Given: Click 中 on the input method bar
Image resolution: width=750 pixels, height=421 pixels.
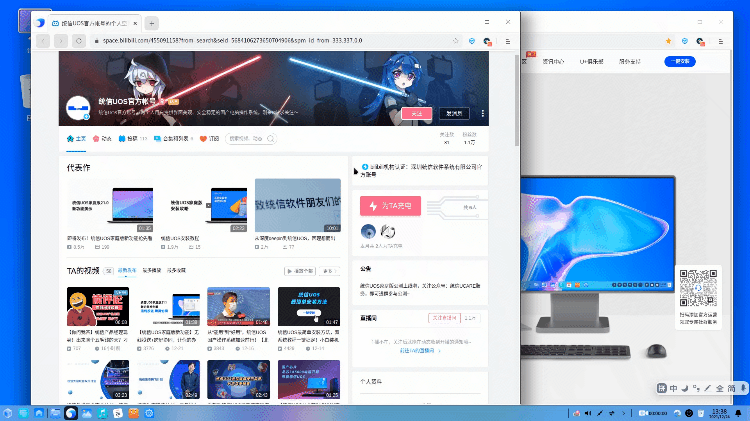Looking at the screenshot, I should coord(673,388).
